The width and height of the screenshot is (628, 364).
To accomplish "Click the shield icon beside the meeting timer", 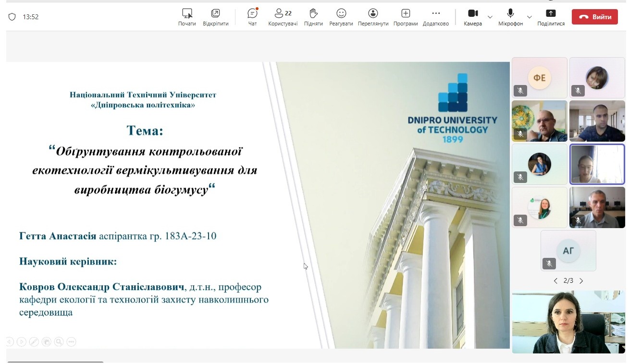I will pos(12,17).
